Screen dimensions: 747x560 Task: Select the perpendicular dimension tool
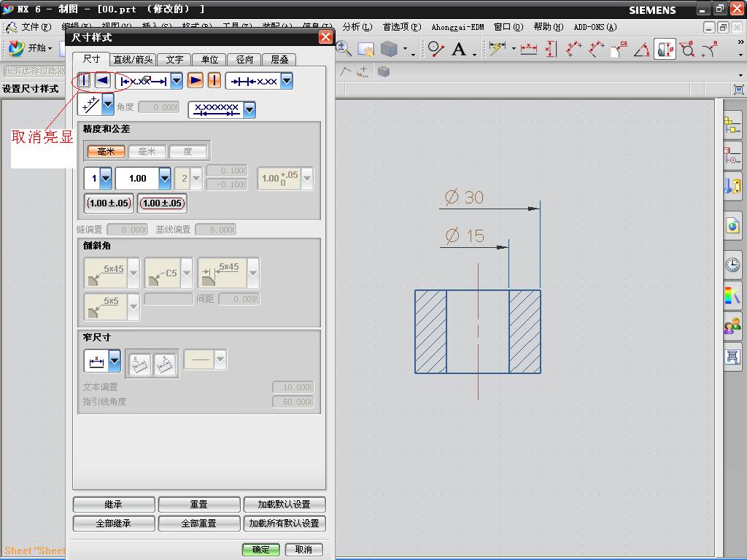tap(596, 49)
